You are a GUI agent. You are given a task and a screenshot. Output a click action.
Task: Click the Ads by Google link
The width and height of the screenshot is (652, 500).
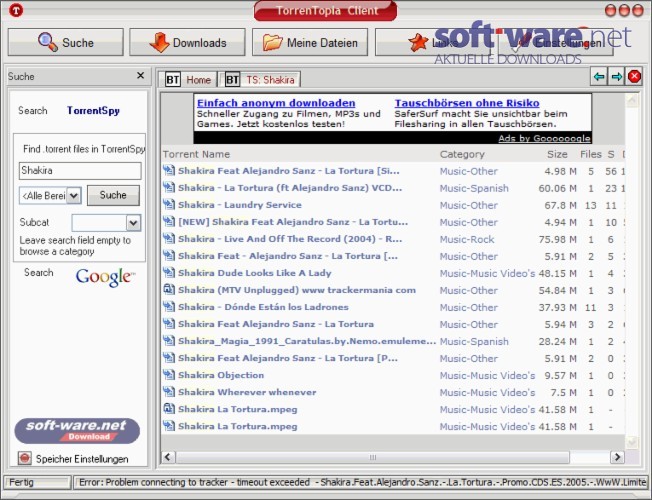click(x=544, y=138)
